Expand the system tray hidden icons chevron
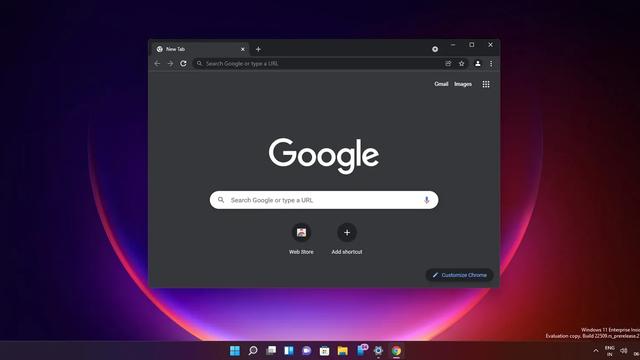Image resolution: width=640 pixels, height=360 pixels. (x=596, y=351)
